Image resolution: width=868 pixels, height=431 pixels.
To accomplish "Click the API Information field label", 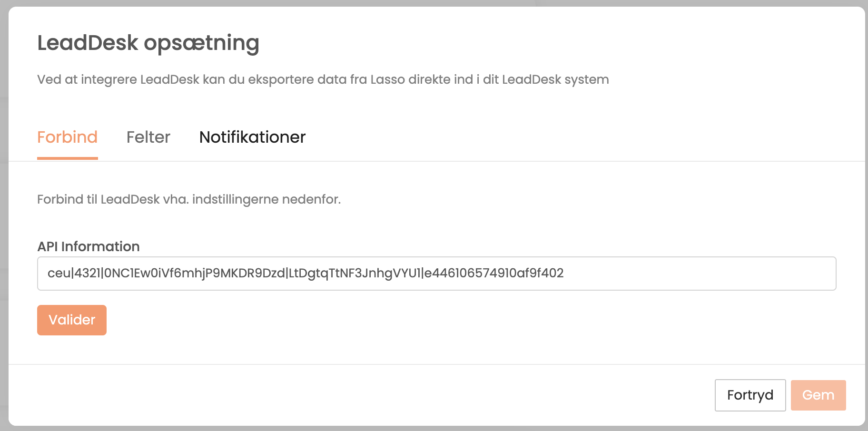I will pos(89,246).
